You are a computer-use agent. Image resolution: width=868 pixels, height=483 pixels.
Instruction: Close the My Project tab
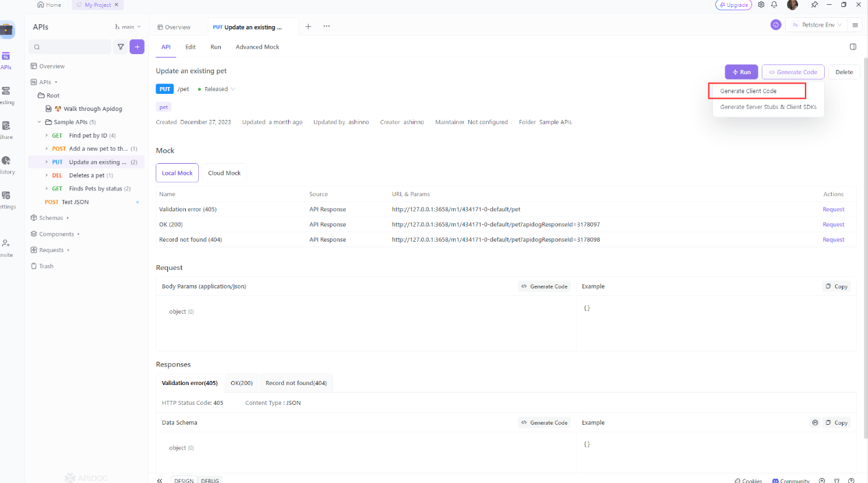[117, 5]
